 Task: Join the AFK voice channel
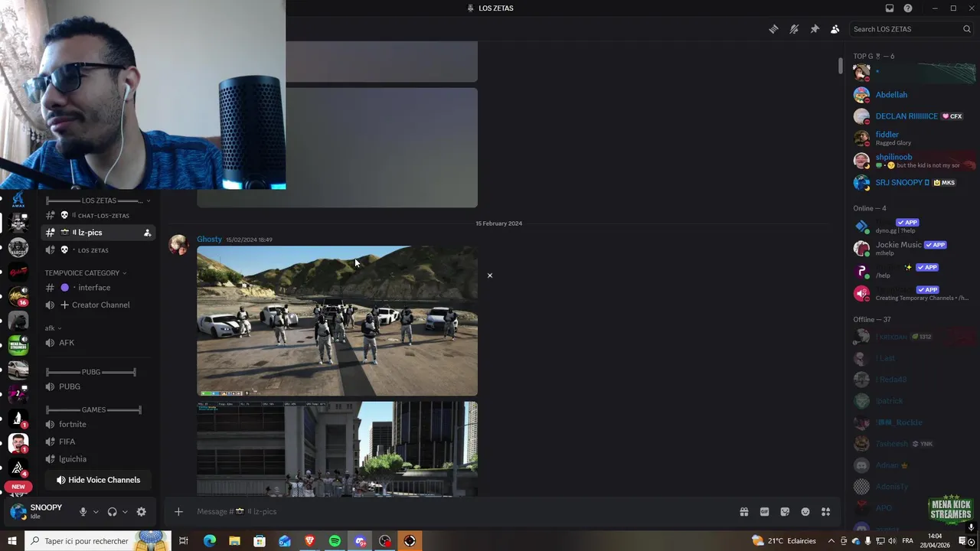click(x=98, y=343)
